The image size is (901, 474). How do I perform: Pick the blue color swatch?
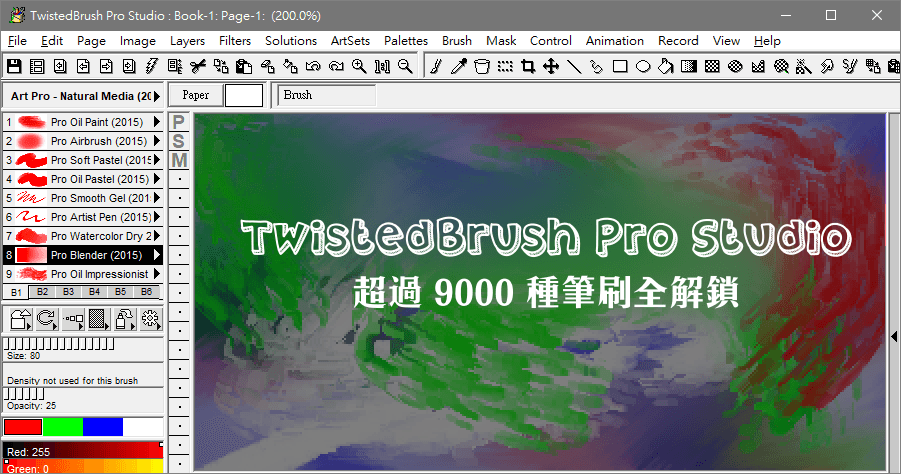tap(103, 427)
